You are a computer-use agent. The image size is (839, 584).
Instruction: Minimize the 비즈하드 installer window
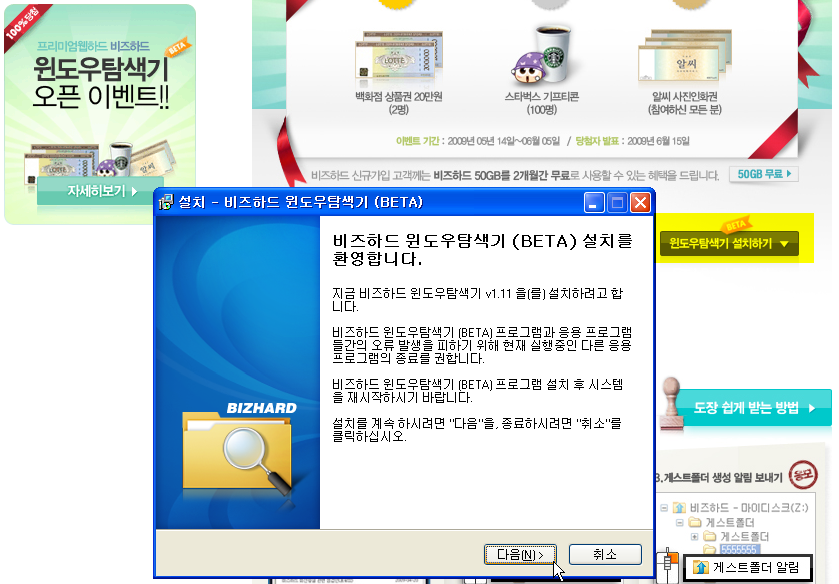point(594,203)
